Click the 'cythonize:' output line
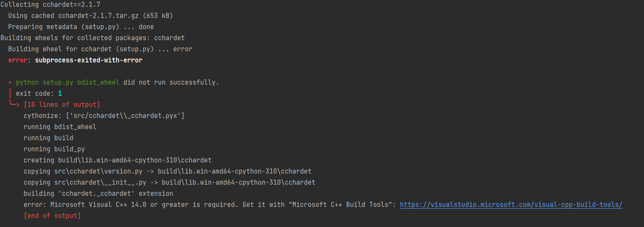Viewport: 644px width, 227px height. pos(104,115)
